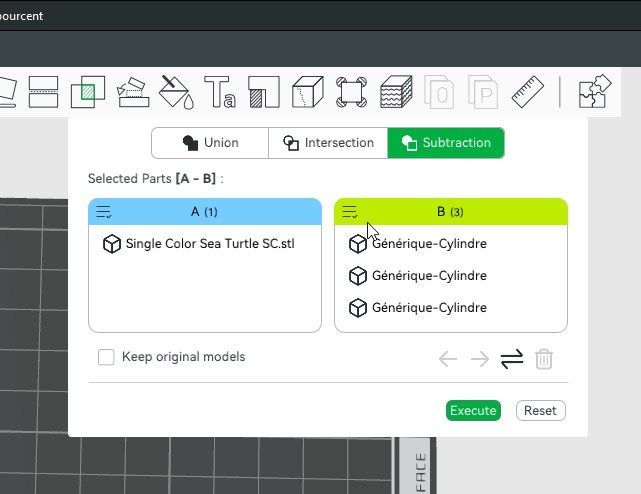Select the Text shape tool

point(220,92)
